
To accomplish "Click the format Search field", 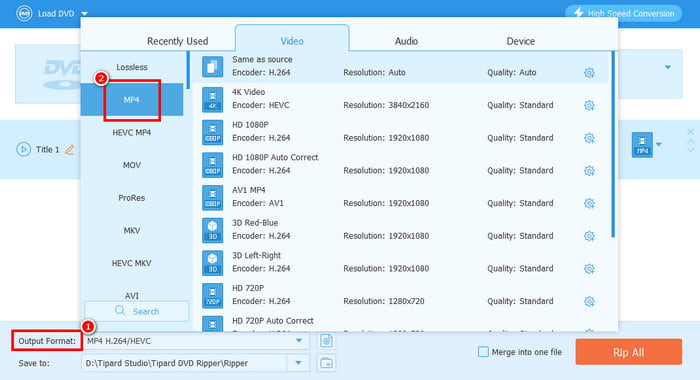I will [137, 311].
